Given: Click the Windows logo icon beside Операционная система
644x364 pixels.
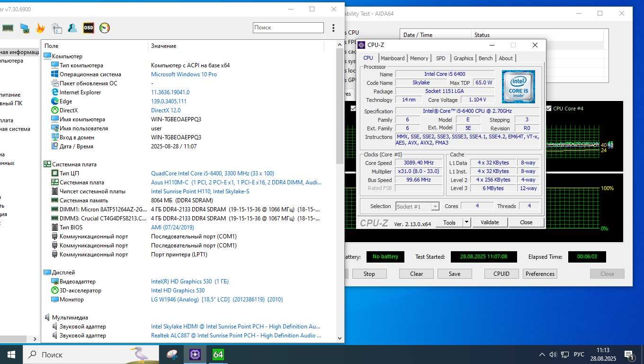Looking at the screenshot, I should (55, 74).
